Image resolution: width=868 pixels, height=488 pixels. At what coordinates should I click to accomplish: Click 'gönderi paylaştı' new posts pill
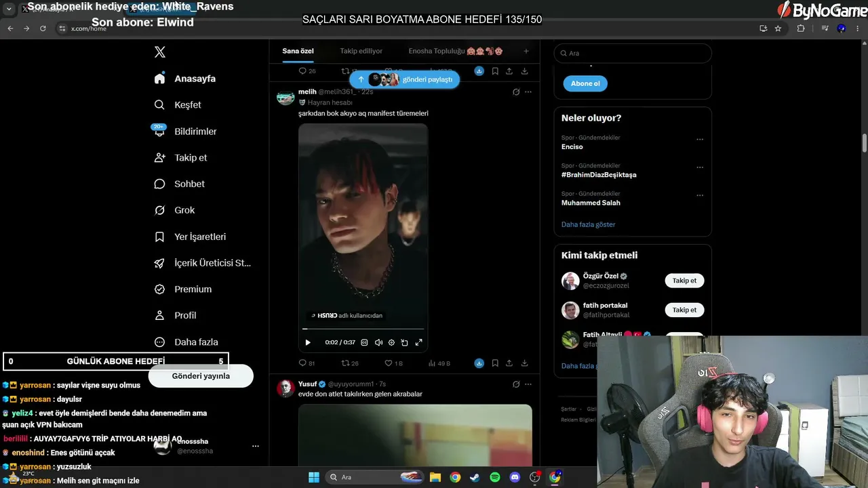[405, 79]
